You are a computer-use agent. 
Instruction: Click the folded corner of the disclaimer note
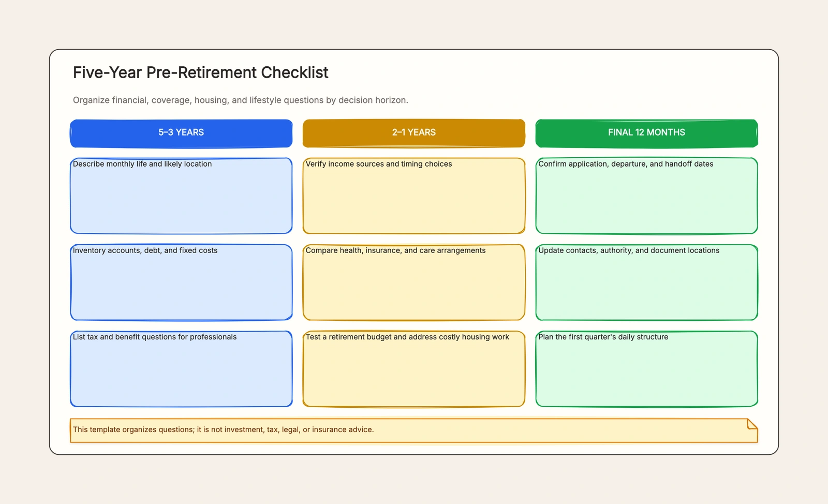click(753, 424)
